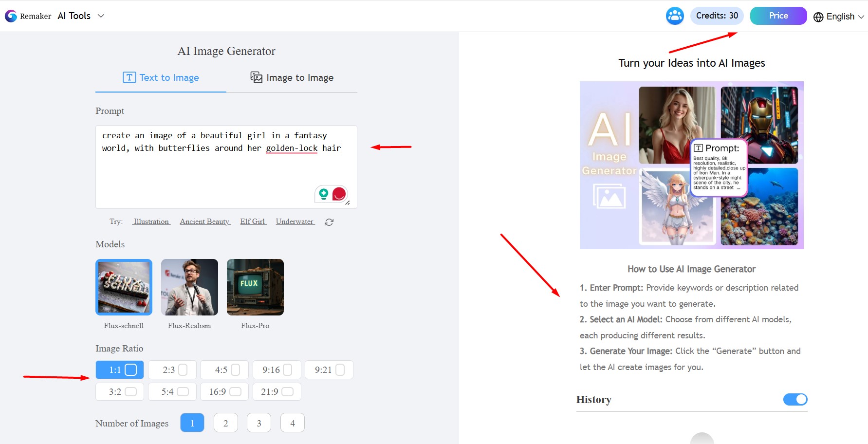The height and width of the screenshot is (444, 868).
Task: Click the Image to Image picture icon
Action: (x=256, y=77)
